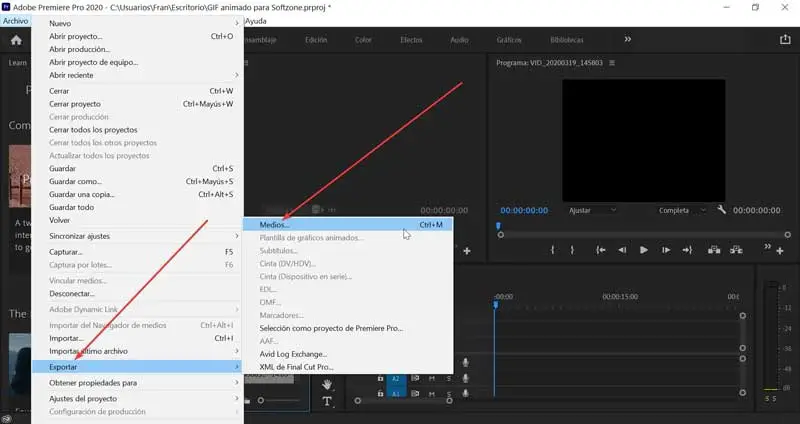The height and width of the screenshot is (424, 800).
Task: Toggle the track lock on A1
Action: pos(380,394)
